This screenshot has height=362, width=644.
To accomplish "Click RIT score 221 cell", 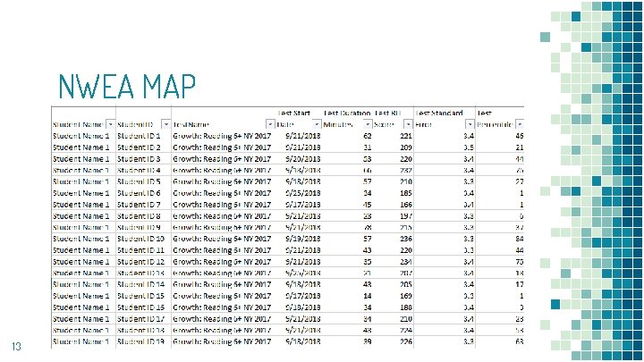I will pos(406,136).
